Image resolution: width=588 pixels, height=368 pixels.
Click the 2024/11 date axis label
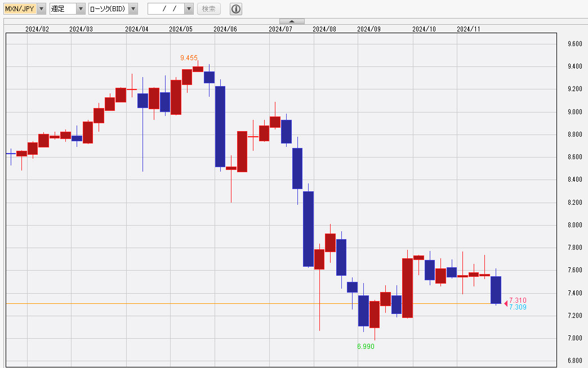pyautogui.click(x=468, y=29)
